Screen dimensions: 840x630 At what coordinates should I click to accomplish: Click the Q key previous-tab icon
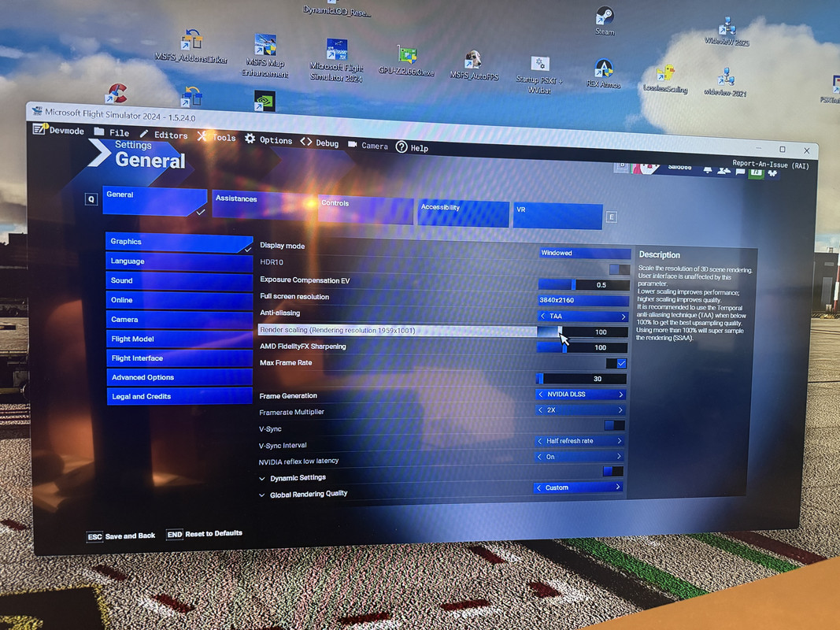[x=91, y=199]
